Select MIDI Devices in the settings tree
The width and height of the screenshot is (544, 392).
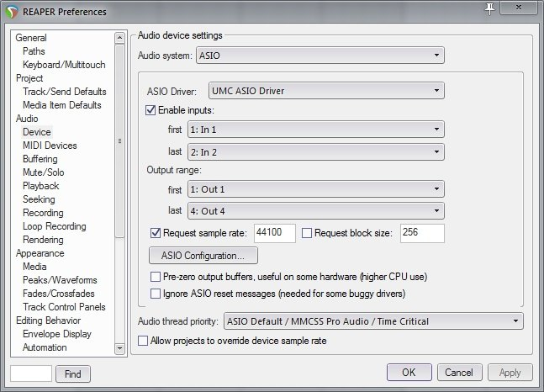pos(50,146)
